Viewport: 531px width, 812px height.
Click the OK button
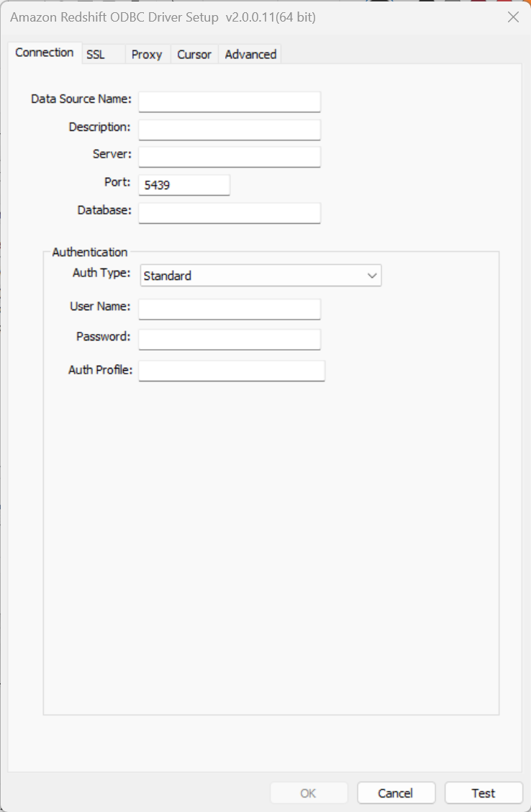pos(309,793)
